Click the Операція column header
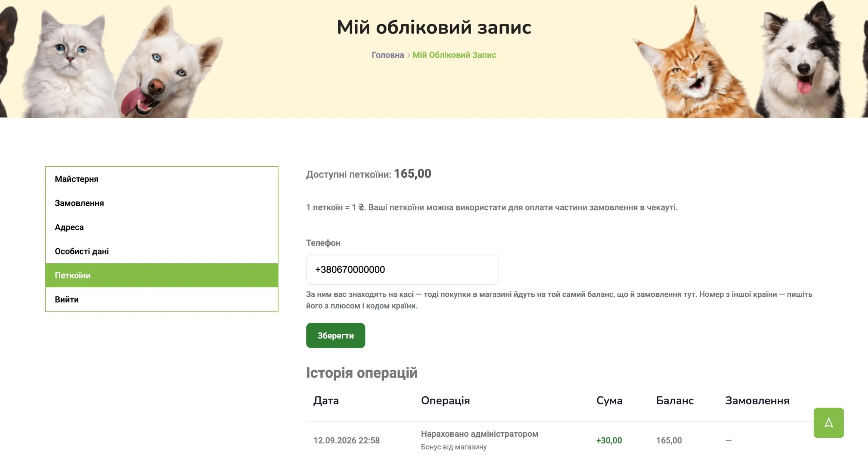 pyautogui.click(x=445, y=400)
